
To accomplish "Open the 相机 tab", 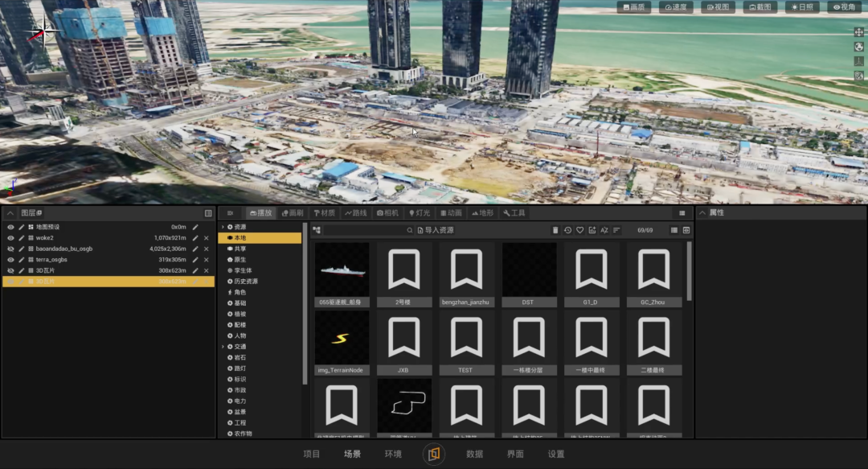I will (x=387, y=213).
